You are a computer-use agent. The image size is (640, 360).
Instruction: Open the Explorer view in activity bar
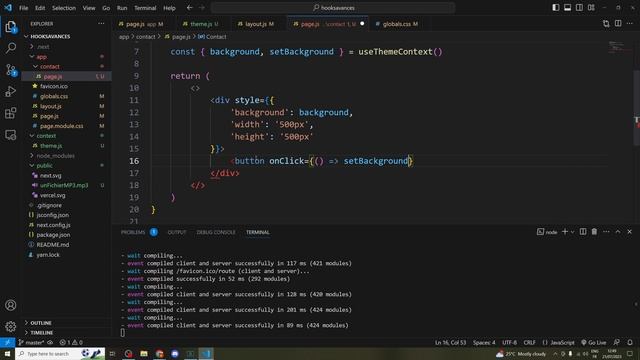coord(11,27)
